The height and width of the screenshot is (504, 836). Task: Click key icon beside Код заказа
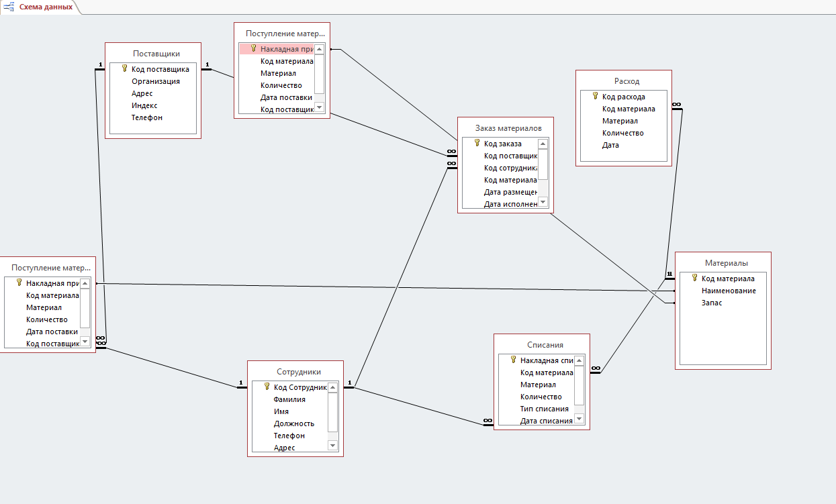coord(477,143)
